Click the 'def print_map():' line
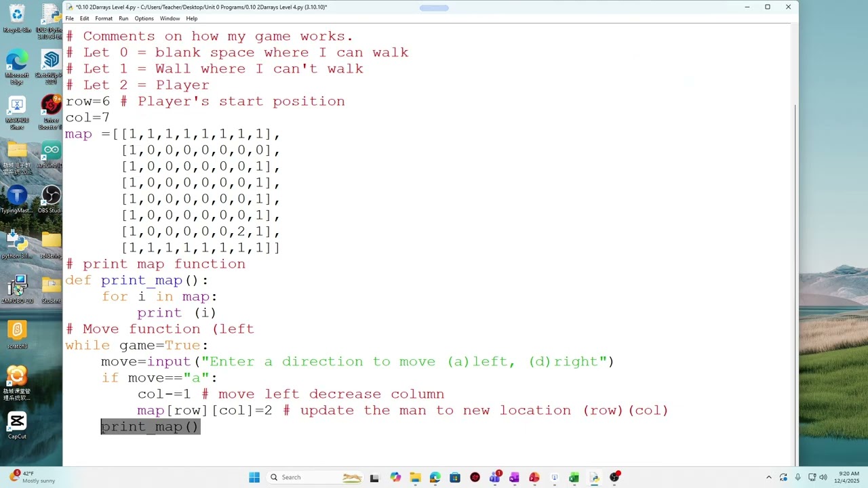 137,280
